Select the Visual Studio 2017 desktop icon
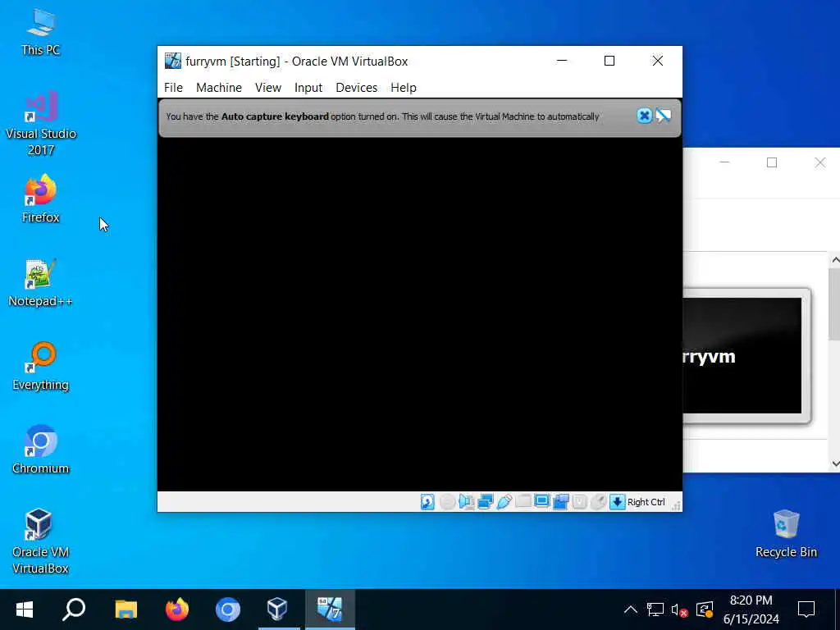This screenshot has width=840, height=630. (41, 124)
